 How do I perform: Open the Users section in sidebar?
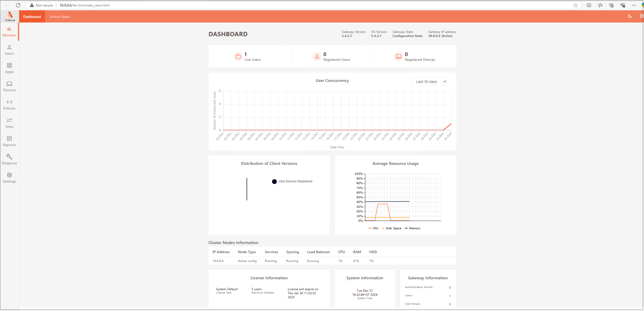(9, 50)
